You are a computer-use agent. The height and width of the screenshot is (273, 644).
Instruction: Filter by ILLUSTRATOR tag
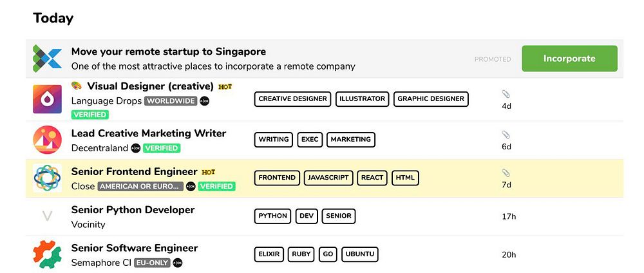tap(362, 99)
